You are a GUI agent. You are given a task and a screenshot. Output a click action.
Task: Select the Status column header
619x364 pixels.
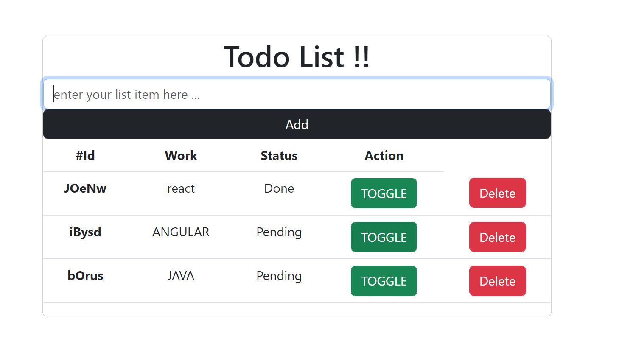(279, 155)
